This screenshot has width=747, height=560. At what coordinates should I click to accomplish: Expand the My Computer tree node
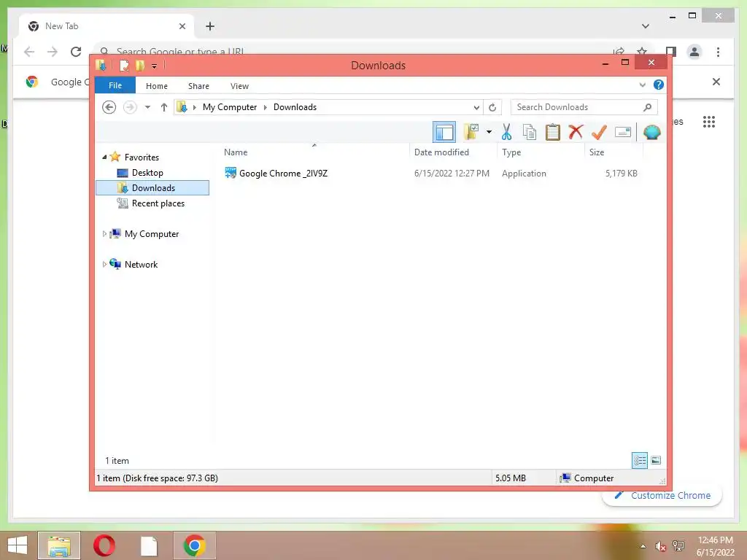pos(104,234)
